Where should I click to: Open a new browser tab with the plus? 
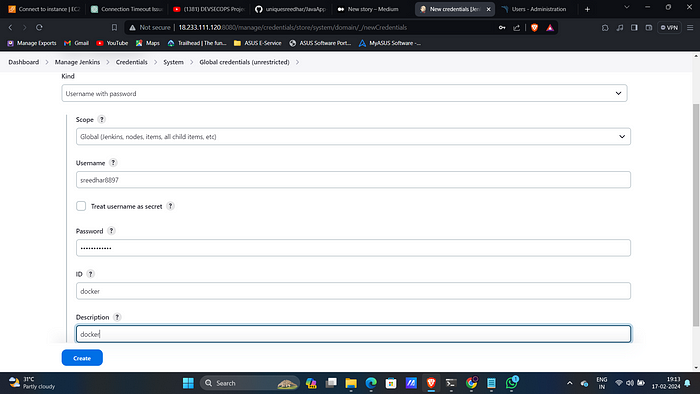pyautogui.click(x=587, y=9)
